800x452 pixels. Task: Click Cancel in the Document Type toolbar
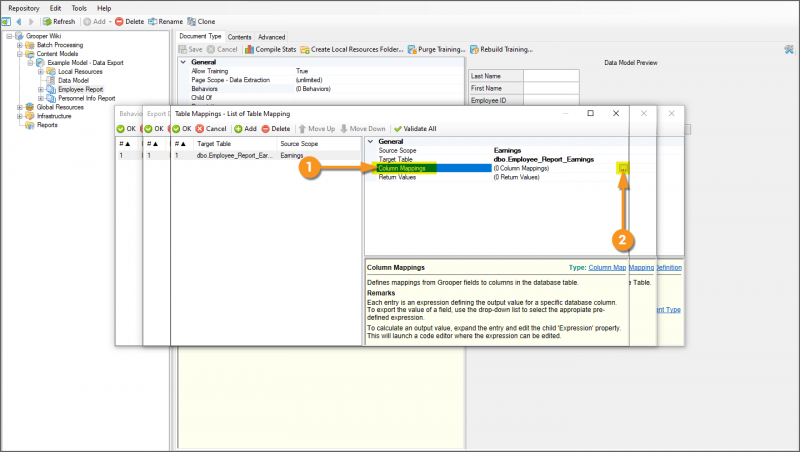(x=222, y=49)
